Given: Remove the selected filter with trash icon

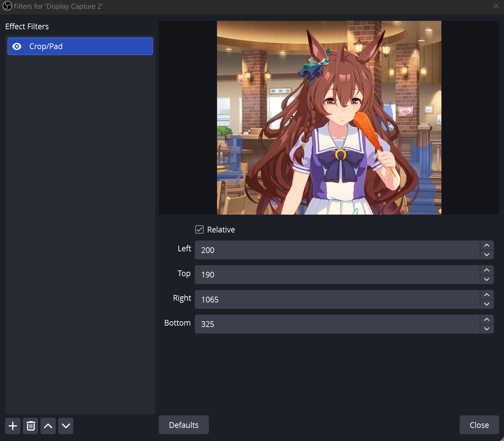Looking at the screenshot, I should (x=31, y=426).
